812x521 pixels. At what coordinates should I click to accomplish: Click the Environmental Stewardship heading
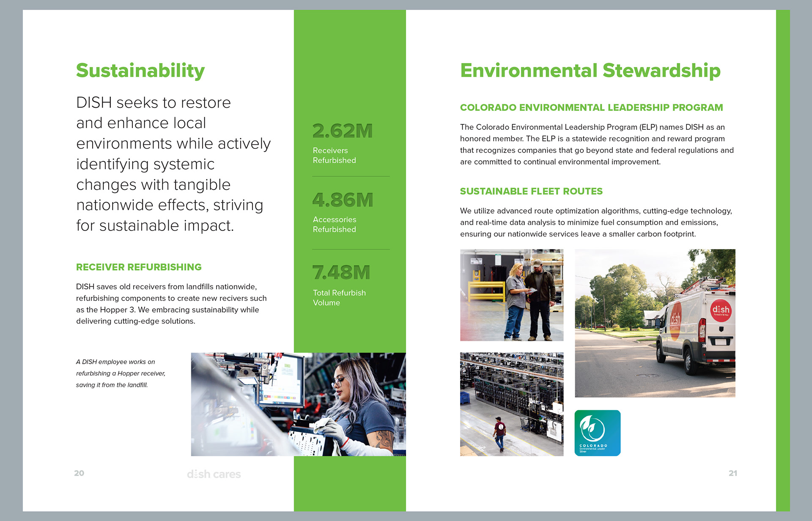(590, 71)
